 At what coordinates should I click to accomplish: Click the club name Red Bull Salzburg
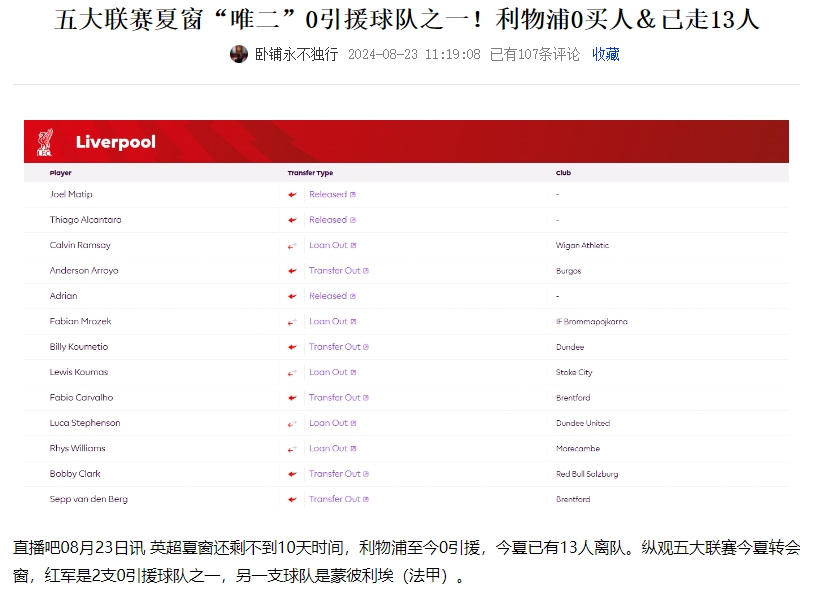tap(587, 474)
